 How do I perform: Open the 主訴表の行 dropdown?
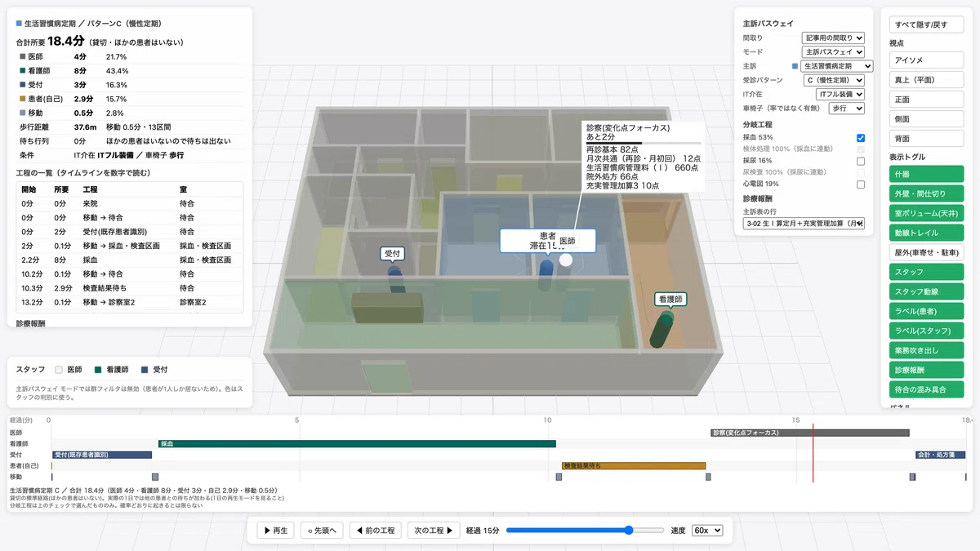point(804,223)
